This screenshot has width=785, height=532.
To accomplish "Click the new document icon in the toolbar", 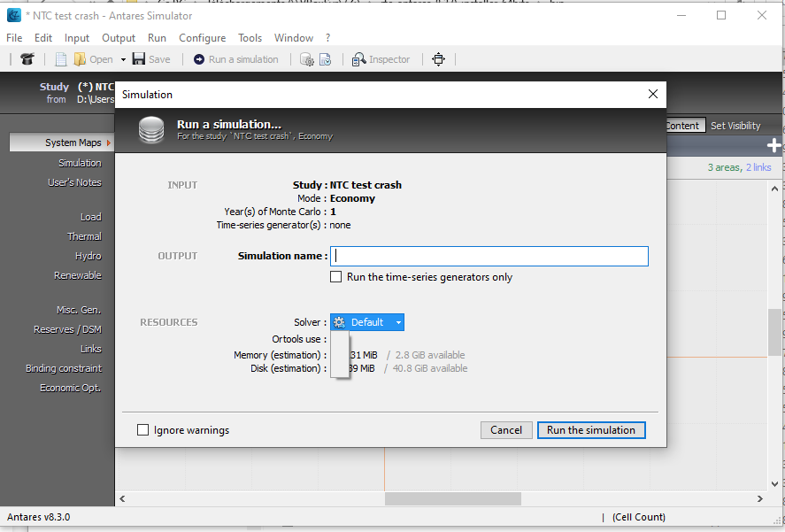I will point(59,58).
